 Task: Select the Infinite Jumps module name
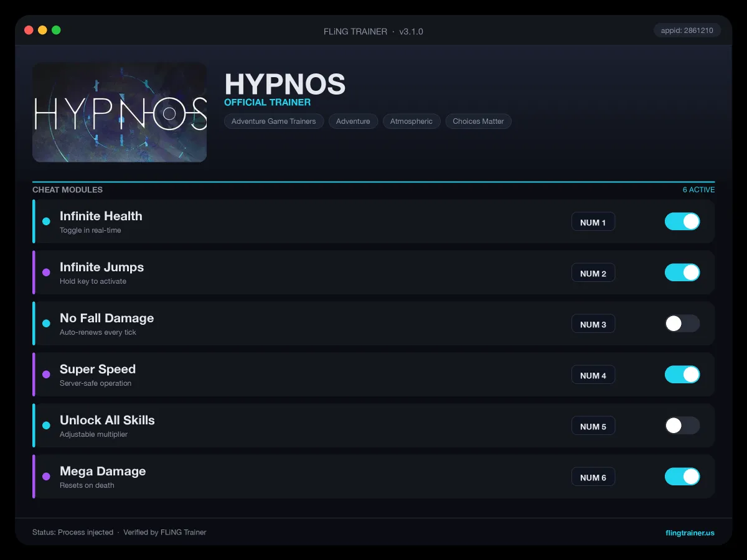pos(101,267)
